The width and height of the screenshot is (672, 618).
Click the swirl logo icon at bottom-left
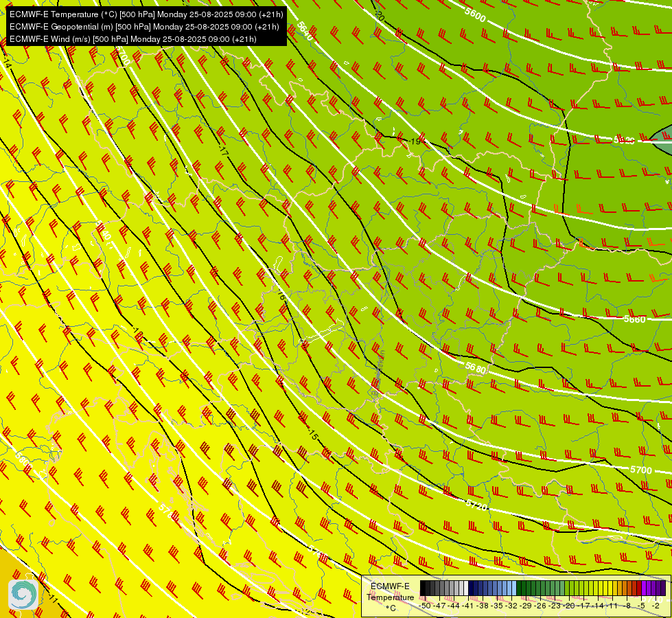coord(23,593)
